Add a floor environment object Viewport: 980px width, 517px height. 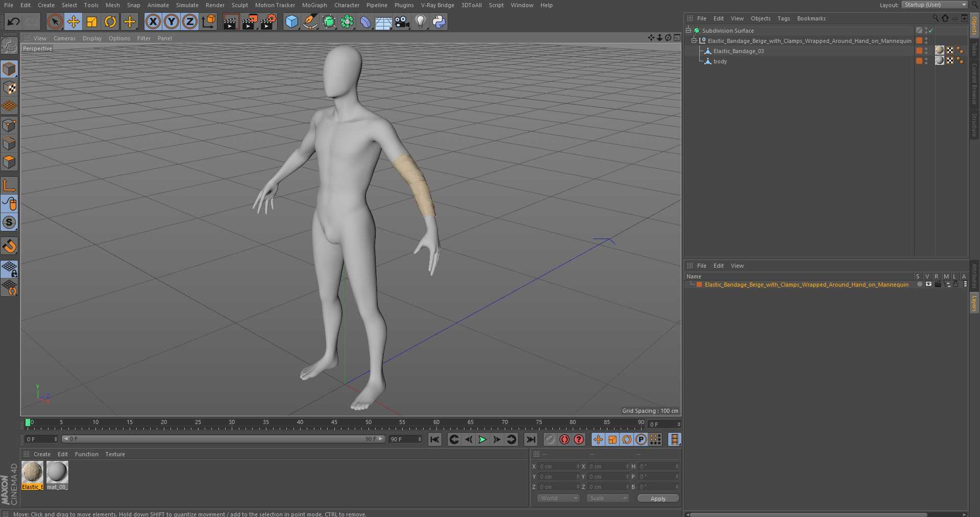tap(383, 21)
